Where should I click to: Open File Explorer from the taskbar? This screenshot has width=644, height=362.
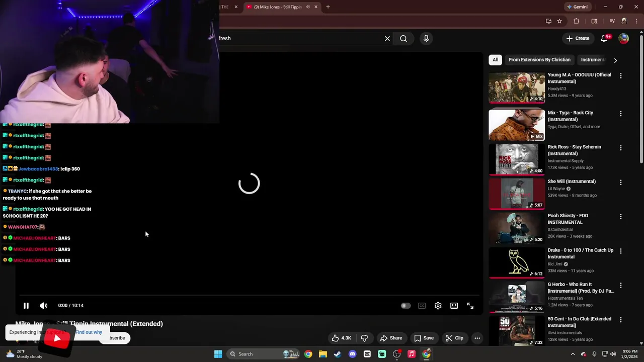pos(323,354)
